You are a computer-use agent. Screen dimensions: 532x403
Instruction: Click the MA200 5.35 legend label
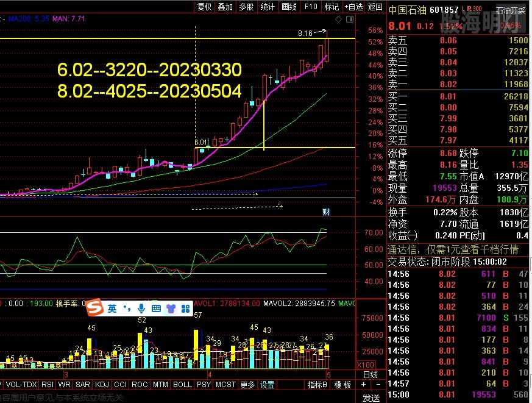29,19
